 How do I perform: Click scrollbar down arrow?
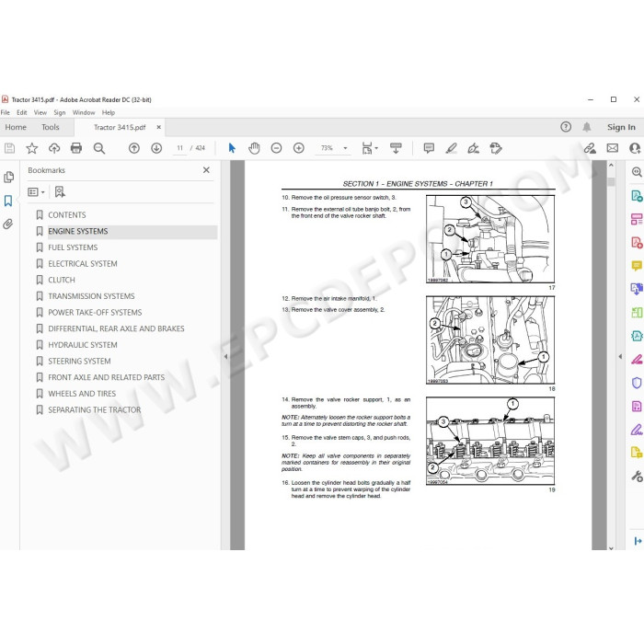pyautogui.click(x=611, y=547)
